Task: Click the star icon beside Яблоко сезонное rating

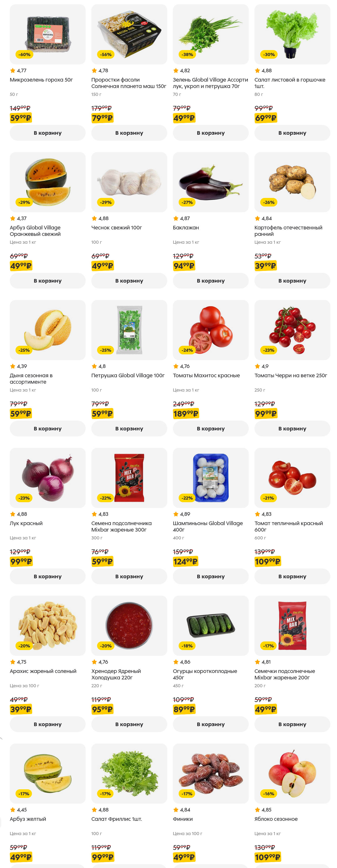Action: 258,810
